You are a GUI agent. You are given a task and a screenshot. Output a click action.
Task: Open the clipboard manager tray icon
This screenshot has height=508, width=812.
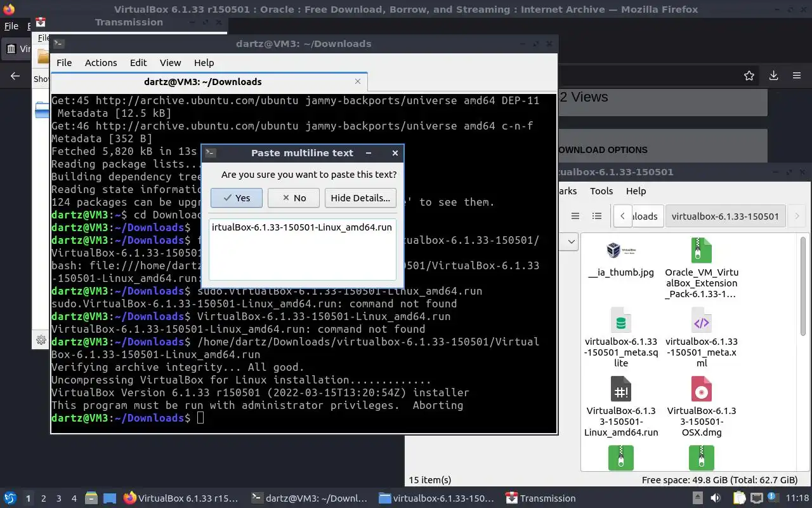[x=740, y=498]
